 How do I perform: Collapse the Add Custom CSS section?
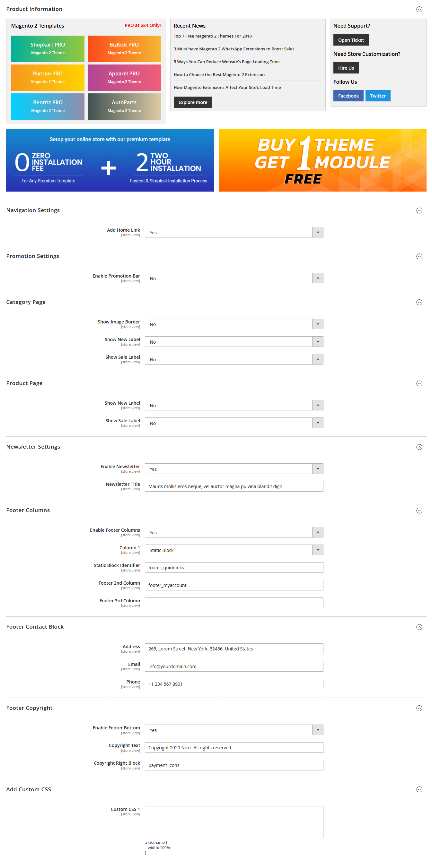pyautogui.click(x=419, y=789)
